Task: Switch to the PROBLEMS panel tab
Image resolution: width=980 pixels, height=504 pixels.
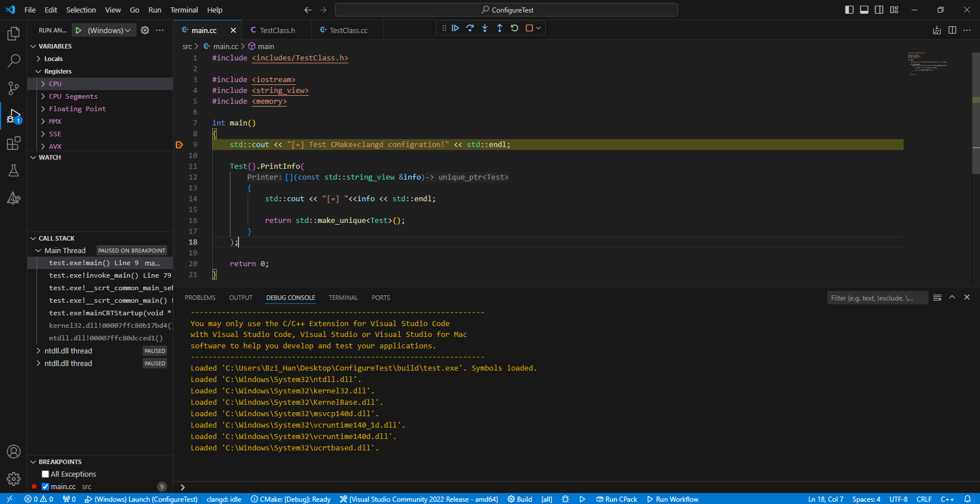Action: click(200, 298)
